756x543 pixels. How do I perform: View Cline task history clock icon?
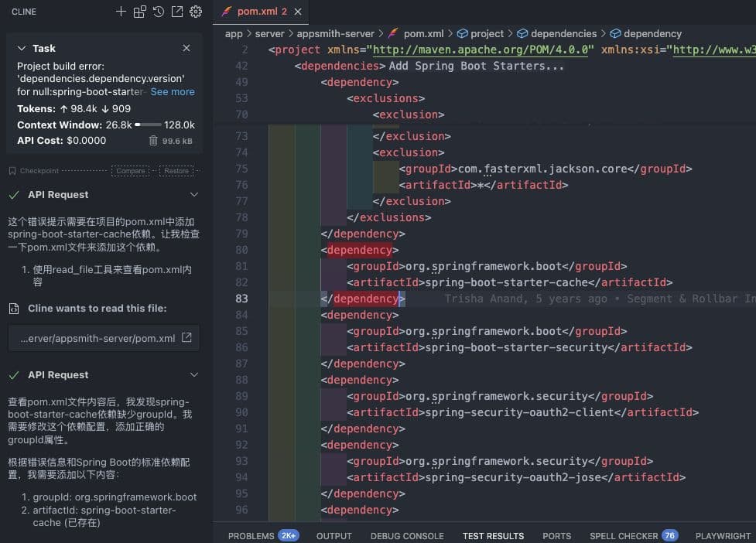pyautogui.click(x=159, y=12)
